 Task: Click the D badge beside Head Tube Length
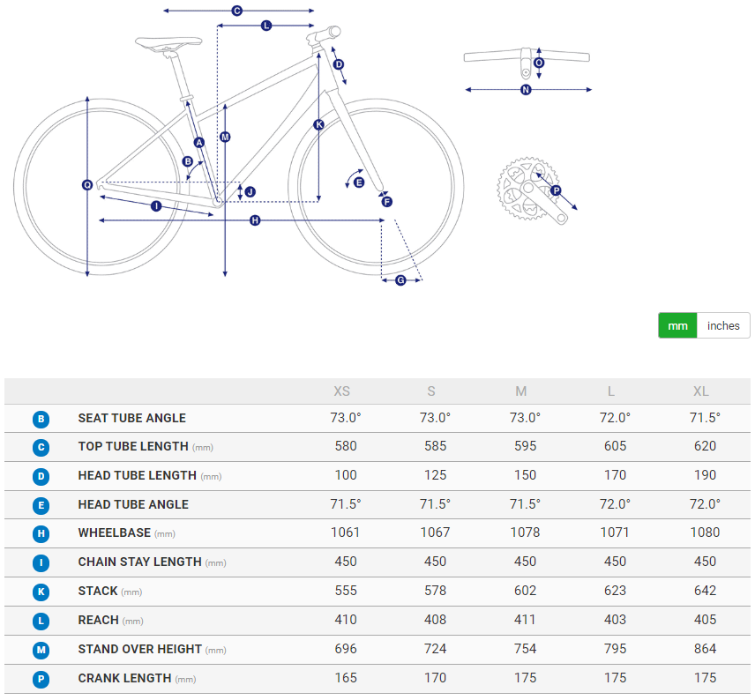tap(41, 476)
